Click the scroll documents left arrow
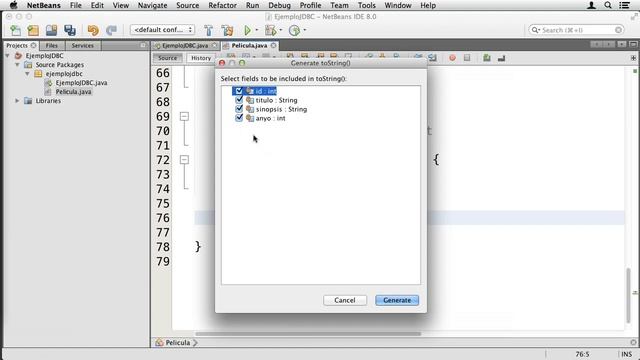The image size is (640, 360). click(596, 44)
